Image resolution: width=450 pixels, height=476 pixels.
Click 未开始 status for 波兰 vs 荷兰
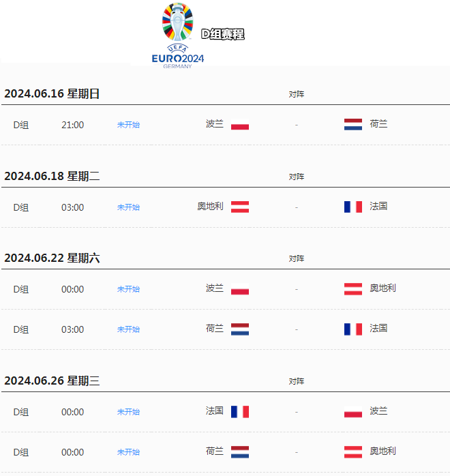[x=128, y=125]
